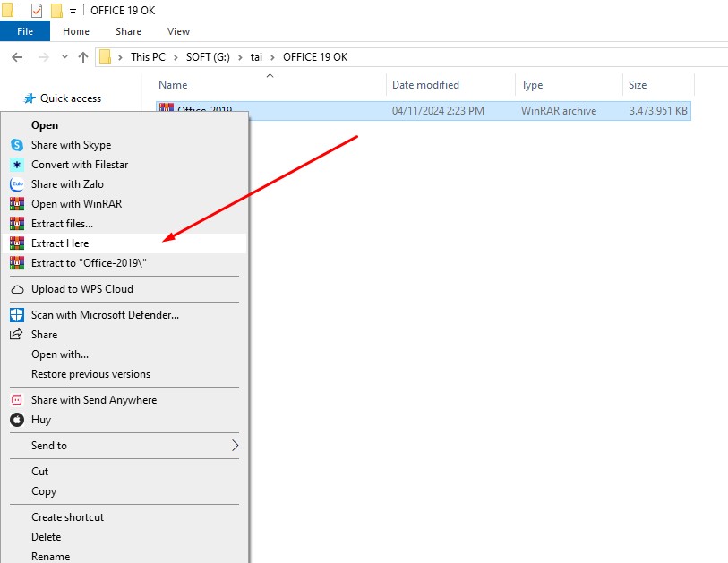Click the Skype icon to share with Skype
Viewport: 728px width, 563px height.
pyautogui.click(x=19, y=145)
